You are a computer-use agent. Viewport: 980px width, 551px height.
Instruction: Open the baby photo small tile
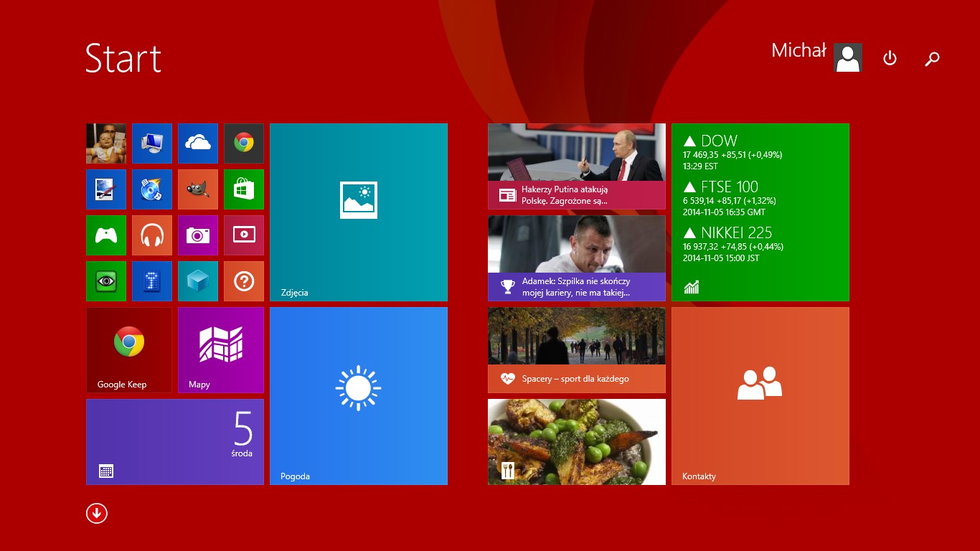click(106, 143)
